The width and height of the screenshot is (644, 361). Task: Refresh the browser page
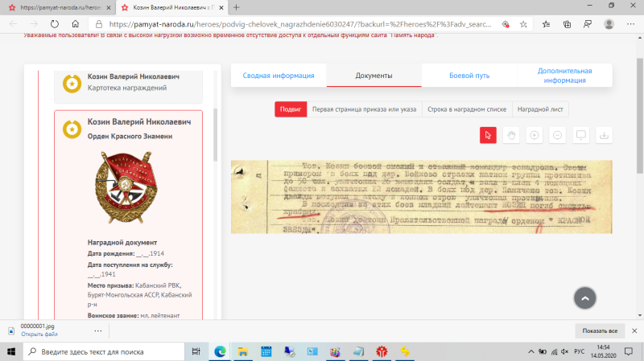54,24
